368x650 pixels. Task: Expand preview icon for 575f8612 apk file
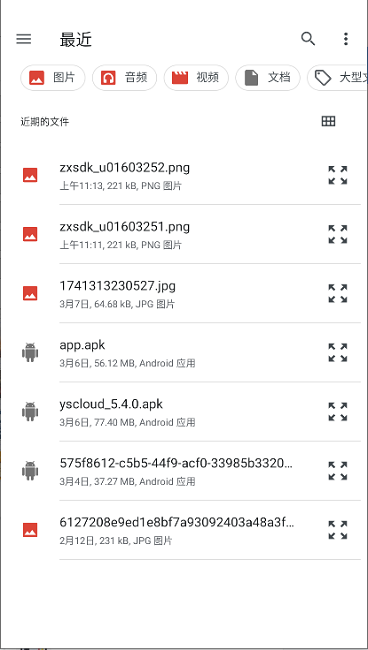pos(338,471)
